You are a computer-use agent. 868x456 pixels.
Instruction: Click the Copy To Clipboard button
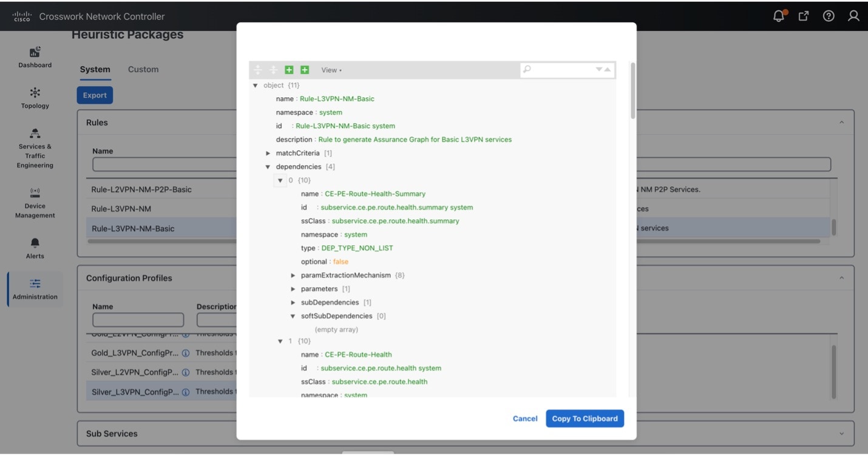point(584,418)
